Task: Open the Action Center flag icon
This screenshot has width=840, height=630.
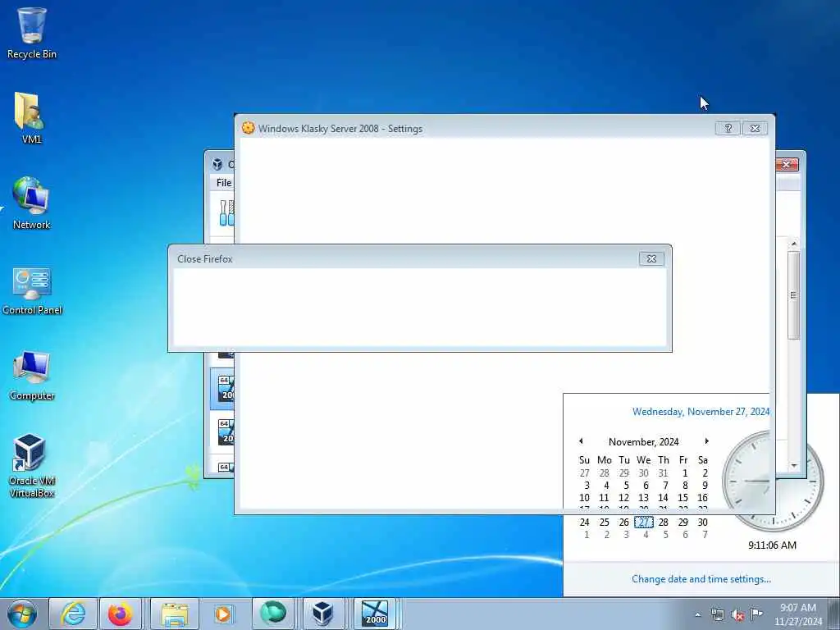Action: tap(756, 614)
